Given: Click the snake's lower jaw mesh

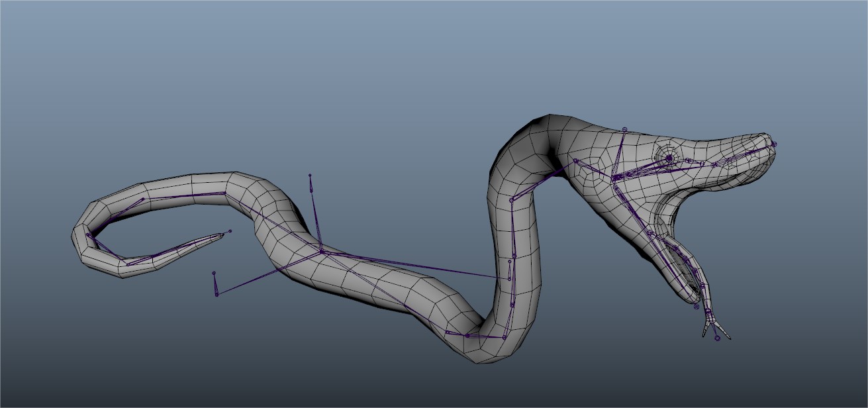Looking at the screenshot, I should 669,278.
